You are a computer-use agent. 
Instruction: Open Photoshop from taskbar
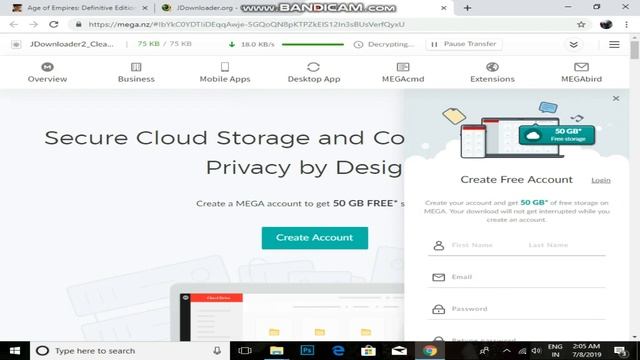tap(307, 351)
